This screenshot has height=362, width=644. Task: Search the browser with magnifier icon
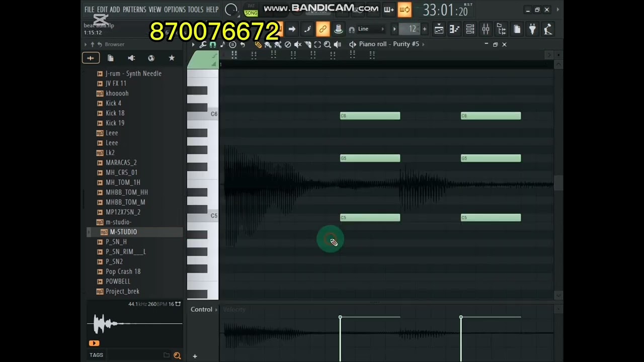[177, 355]
